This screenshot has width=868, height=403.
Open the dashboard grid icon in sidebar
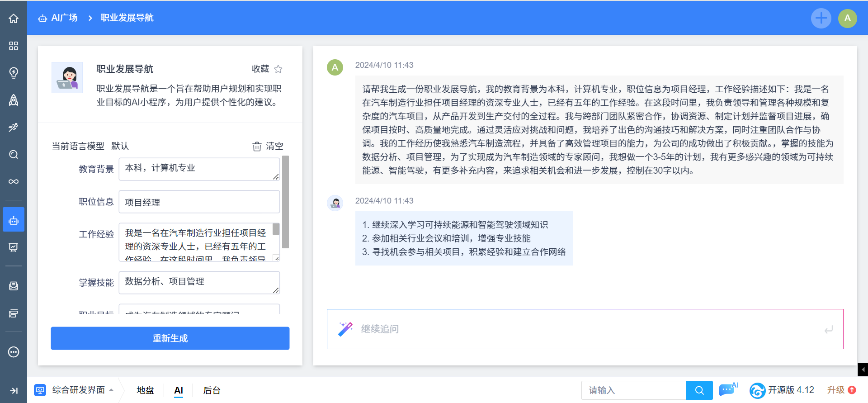pyautogui.click(x=14, y=46)
